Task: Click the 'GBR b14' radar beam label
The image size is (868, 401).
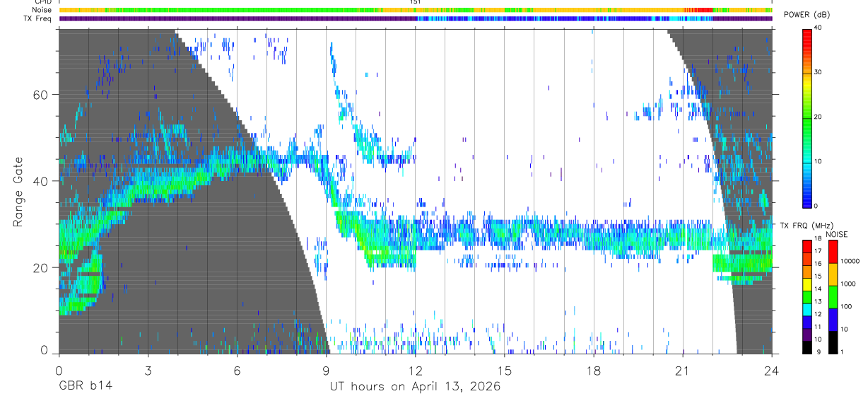Action: pyautogui.click(x=84, y=386)
